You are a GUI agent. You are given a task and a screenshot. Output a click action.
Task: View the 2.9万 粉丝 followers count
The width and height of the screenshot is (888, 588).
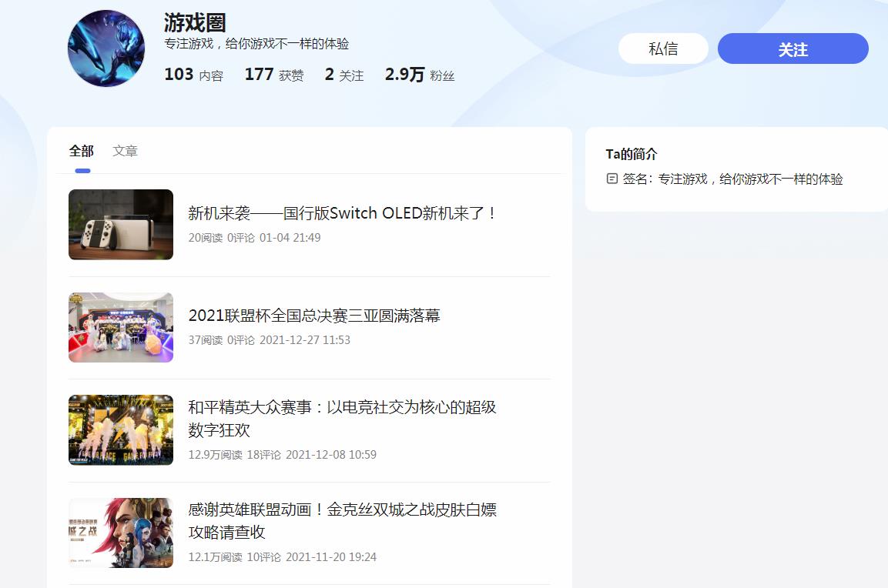pyautogui.click(x=420, y=75)
